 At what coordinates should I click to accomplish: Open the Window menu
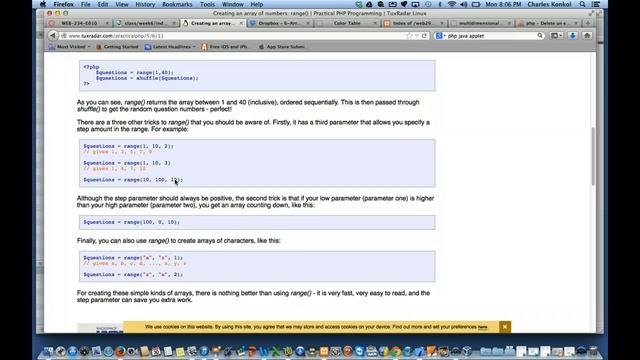point(233,4)
